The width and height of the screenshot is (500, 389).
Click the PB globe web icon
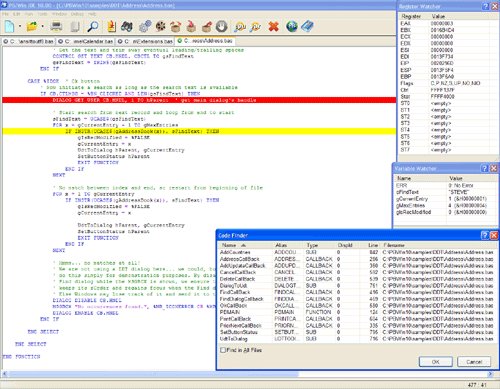[292, 26]
